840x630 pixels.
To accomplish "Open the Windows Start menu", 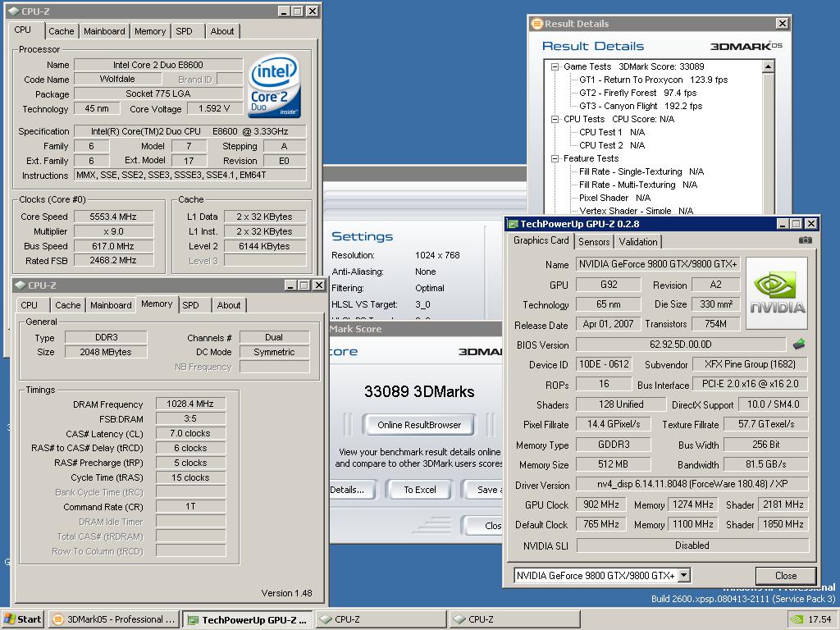I will [x=22, y=619].
